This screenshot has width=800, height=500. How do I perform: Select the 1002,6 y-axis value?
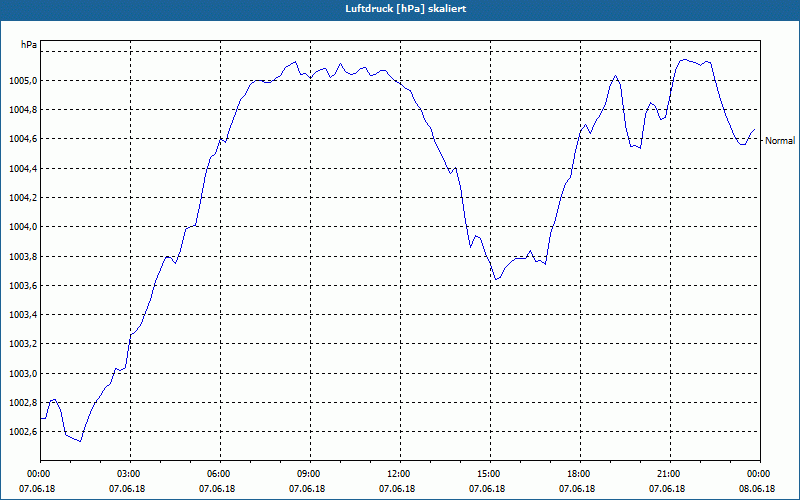point(23,432)
